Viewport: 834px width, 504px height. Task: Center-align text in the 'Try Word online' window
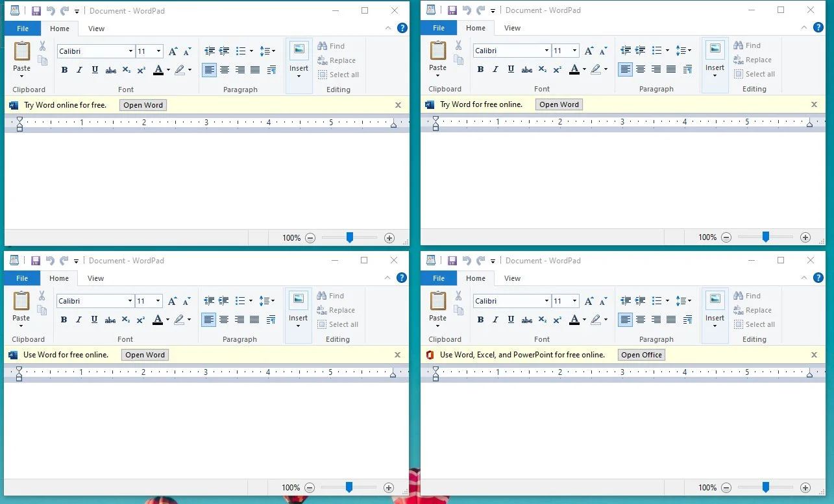(x=225, y=70)
